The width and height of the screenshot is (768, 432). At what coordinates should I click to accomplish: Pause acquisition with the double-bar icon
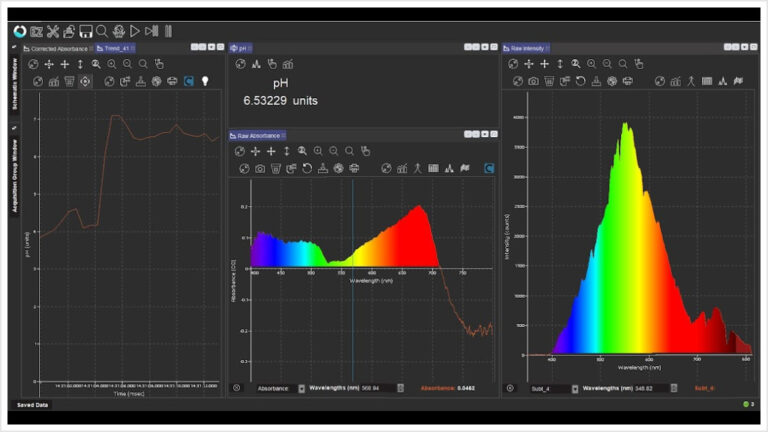(x=168, y=32)
